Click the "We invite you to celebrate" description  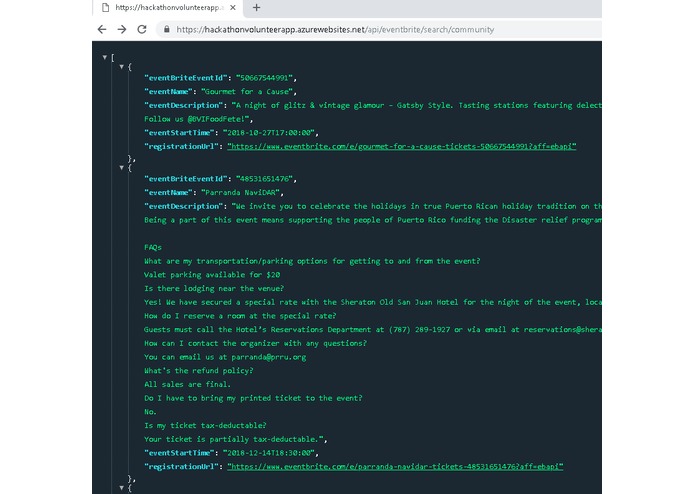click(417, 206)
